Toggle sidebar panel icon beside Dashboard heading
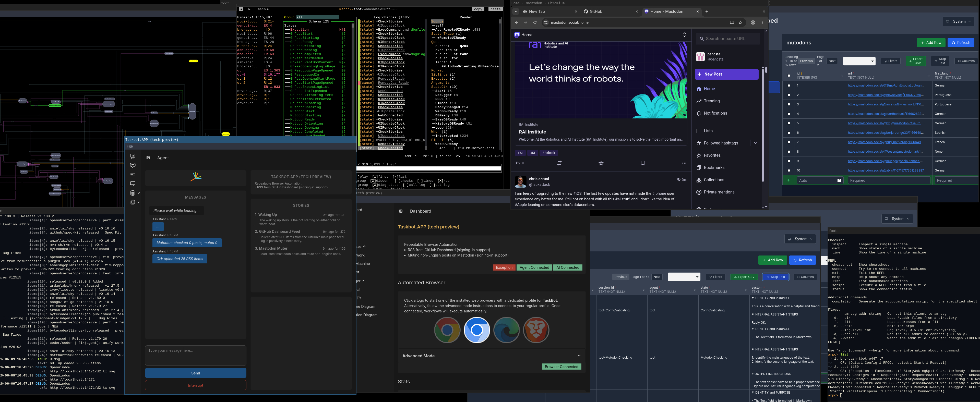This screenshot has width=980, height=402. pos(401,211)
